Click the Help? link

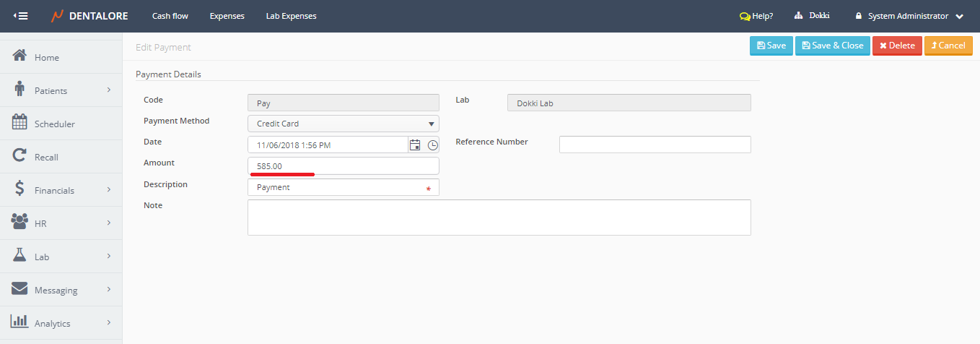(756, 16)
